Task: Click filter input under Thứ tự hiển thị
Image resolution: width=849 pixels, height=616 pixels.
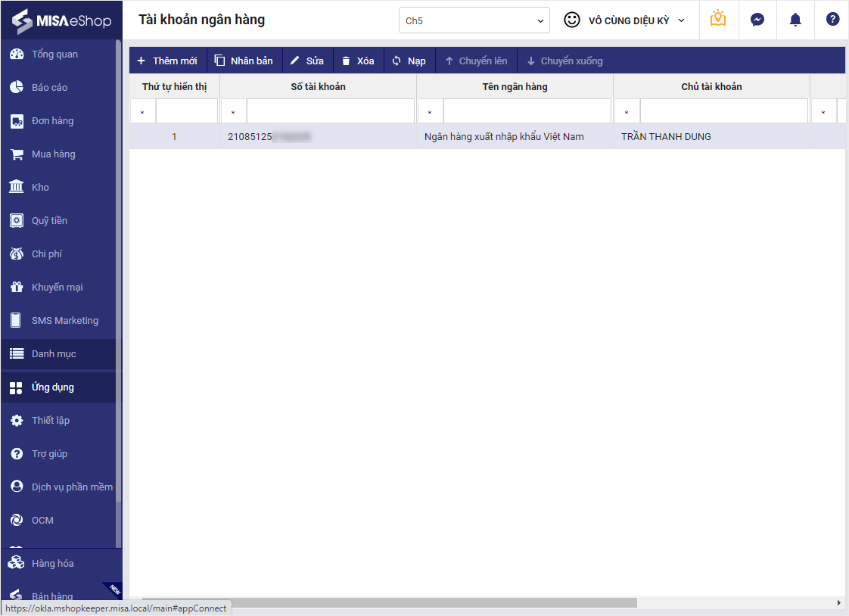Action: point(187,111)
